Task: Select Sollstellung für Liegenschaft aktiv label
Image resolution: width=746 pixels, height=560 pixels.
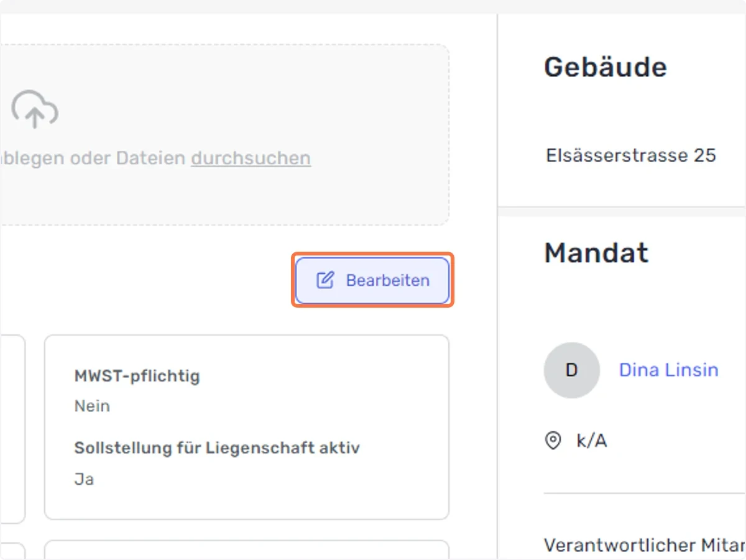Action: [x=217, y=448]
